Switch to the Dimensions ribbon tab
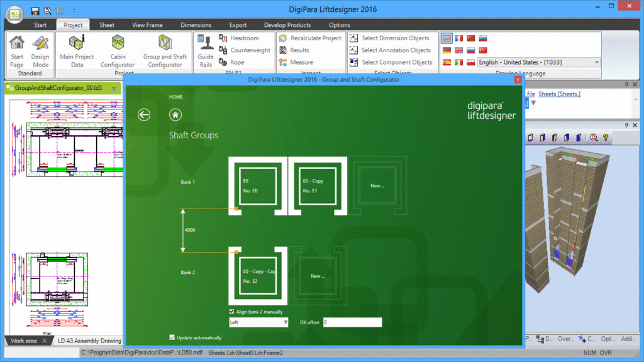The image size is (644, 362). click(196, 25)
